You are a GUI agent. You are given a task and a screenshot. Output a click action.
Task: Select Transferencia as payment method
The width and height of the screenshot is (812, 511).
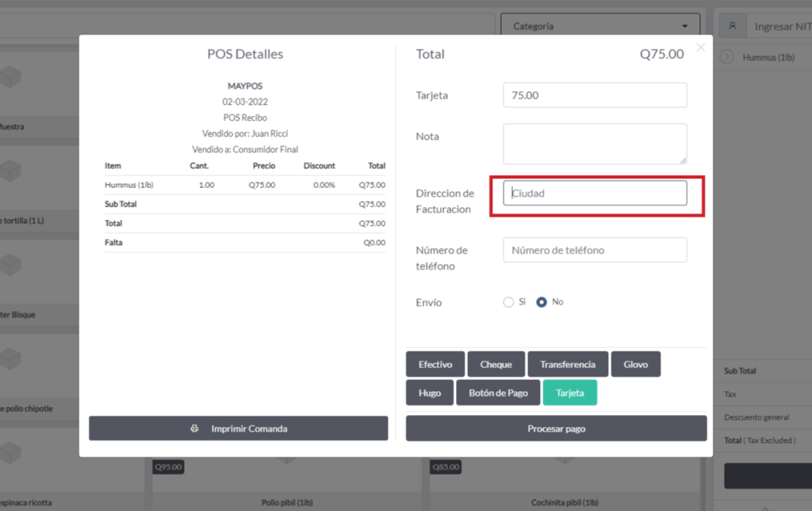point(568,364)
